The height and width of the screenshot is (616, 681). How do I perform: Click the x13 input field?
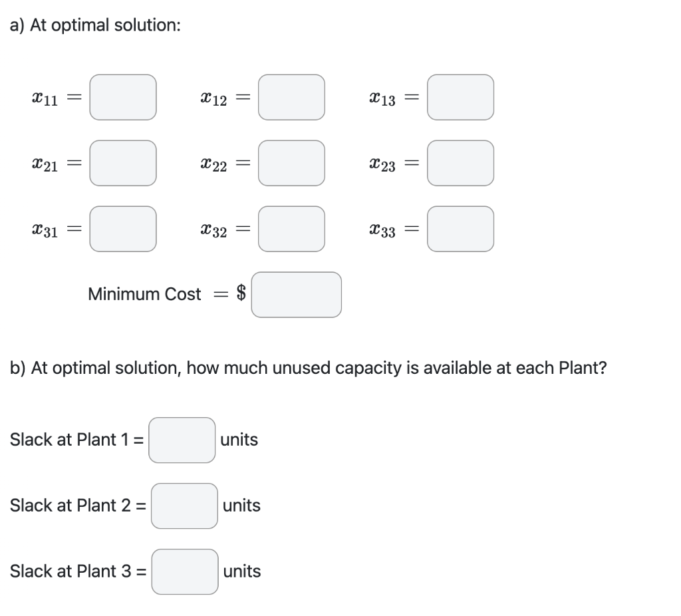461,97
